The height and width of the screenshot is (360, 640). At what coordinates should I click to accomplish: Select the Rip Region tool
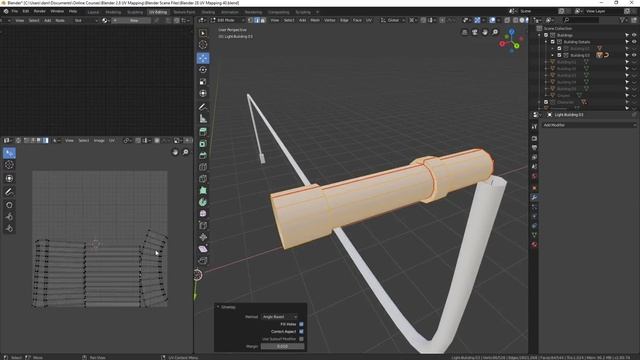pos(203,260)
